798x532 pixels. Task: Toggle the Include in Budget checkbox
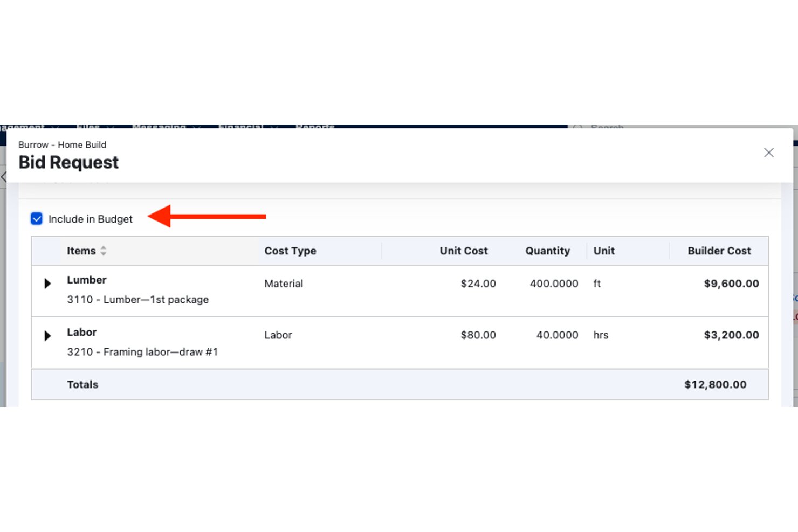(37, 218)
